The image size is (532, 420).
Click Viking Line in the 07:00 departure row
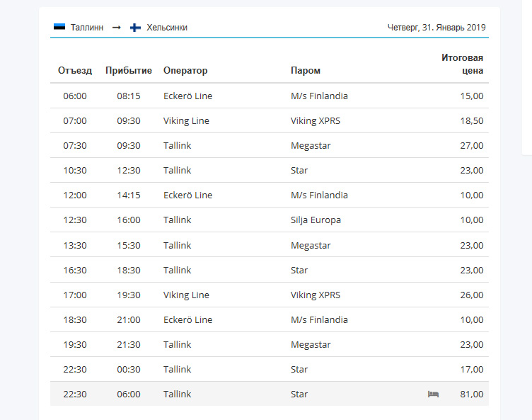tap(186, 120)
